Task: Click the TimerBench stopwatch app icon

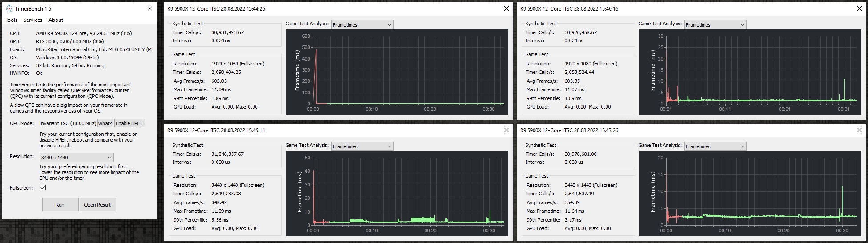Action: point(9,8)
